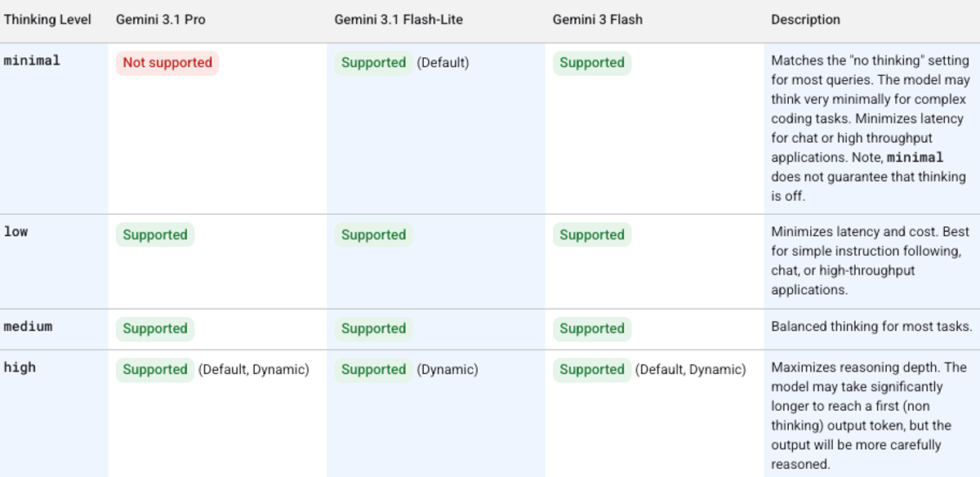Screen dimensions: 980x477
Task: Click bold minimal word inside the description text
Action: coord(915,158)
